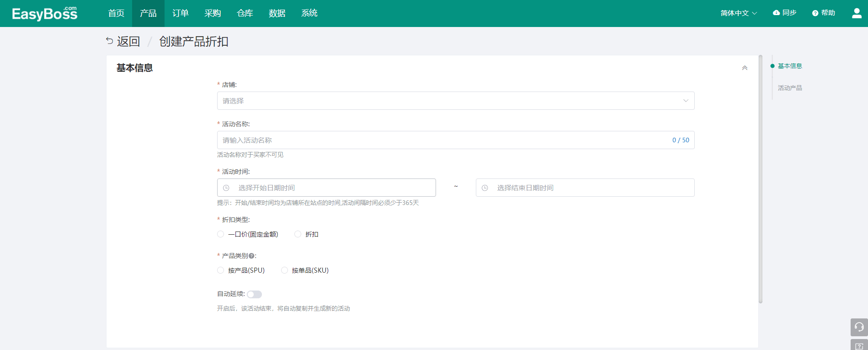Choose the 按产品(SPU) radio option

click(x=221, y=270)
